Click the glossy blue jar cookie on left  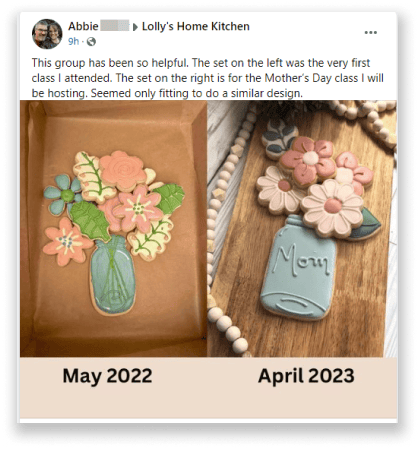point(112,275)
